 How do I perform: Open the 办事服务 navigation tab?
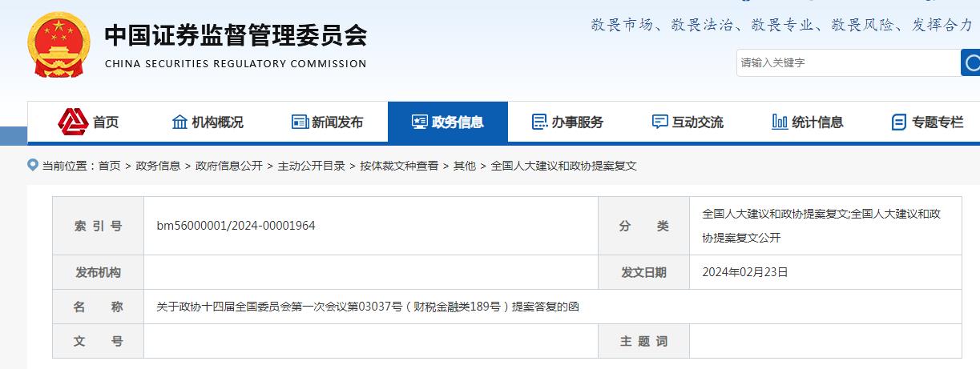[568, 122]
